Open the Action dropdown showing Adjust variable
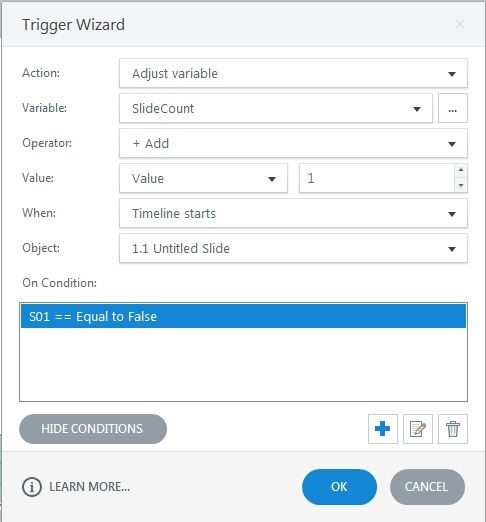 293,73
